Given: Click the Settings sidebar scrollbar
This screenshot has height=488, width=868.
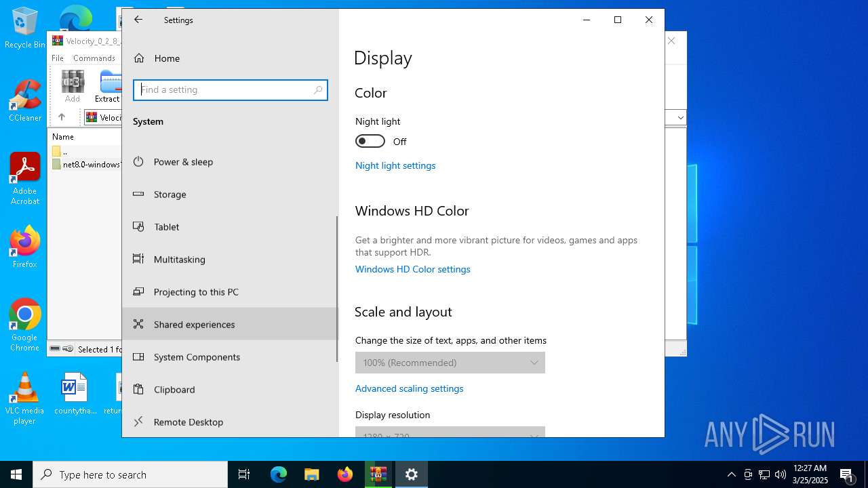Looking at the screenshot, I should (336, 289).
